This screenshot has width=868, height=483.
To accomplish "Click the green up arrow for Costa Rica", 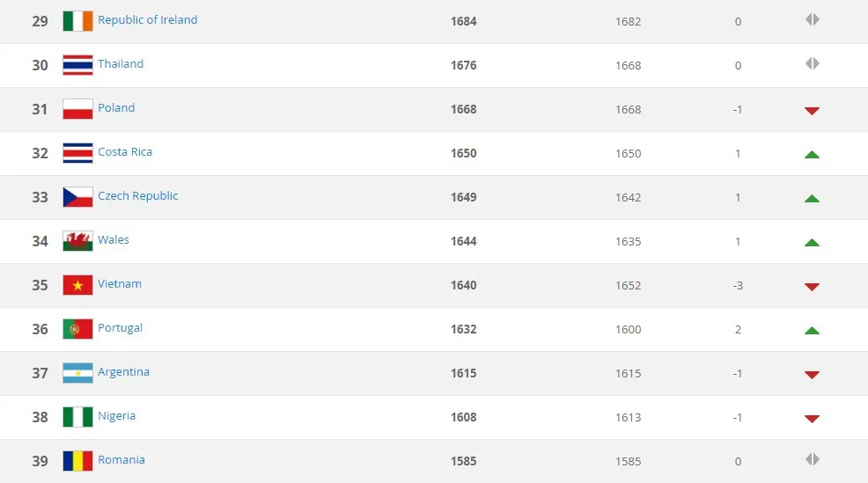I will tap(812, 154).
